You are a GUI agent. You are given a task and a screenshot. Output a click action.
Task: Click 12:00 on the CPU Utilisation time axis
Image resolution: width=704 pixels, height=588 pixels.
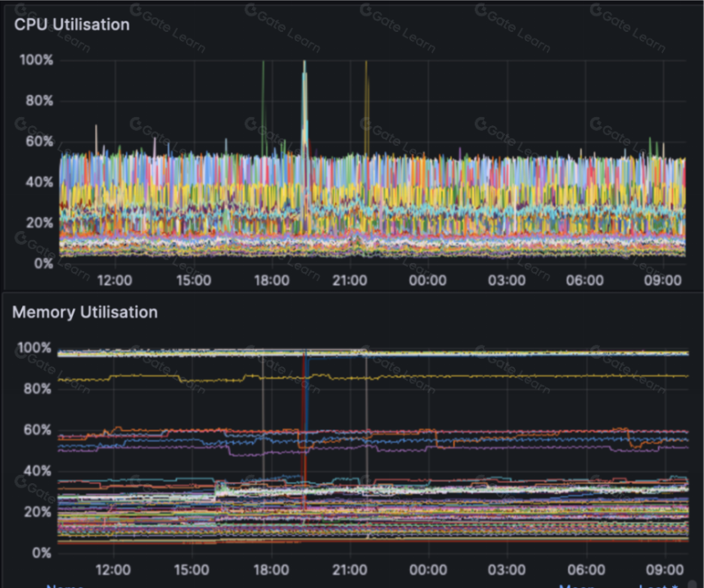(115, 280)
